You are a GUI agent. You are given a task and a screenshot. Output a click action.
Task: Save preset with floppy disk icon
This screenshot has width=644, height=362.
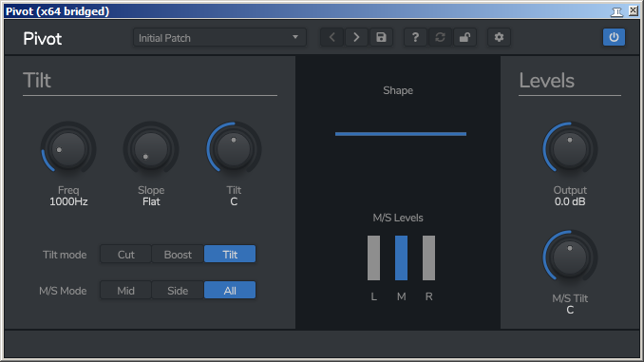tap(381, 37)
